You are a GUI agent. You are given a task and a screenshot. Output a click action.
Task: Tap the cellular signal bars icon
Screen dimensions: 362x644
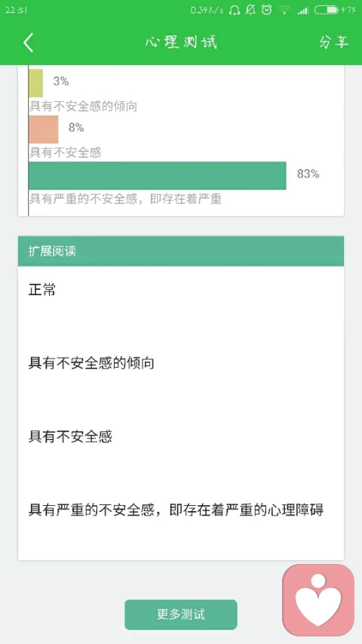coord(303,11)
